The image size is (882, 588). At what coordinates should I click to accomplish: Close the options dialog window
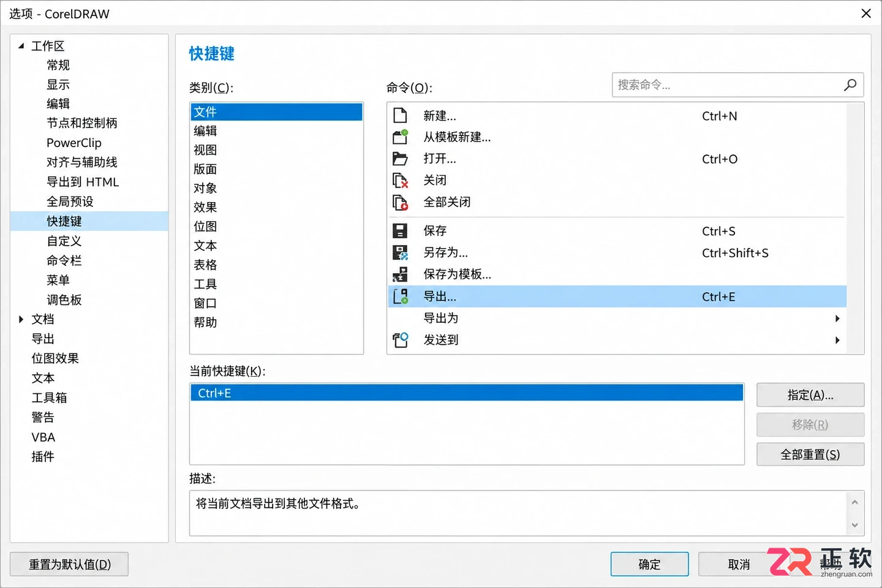[x=865, y=13]
